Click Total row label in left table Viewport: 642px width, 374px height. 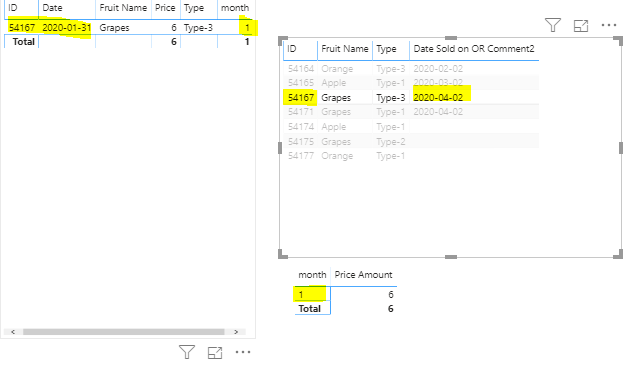coord(23,42)
